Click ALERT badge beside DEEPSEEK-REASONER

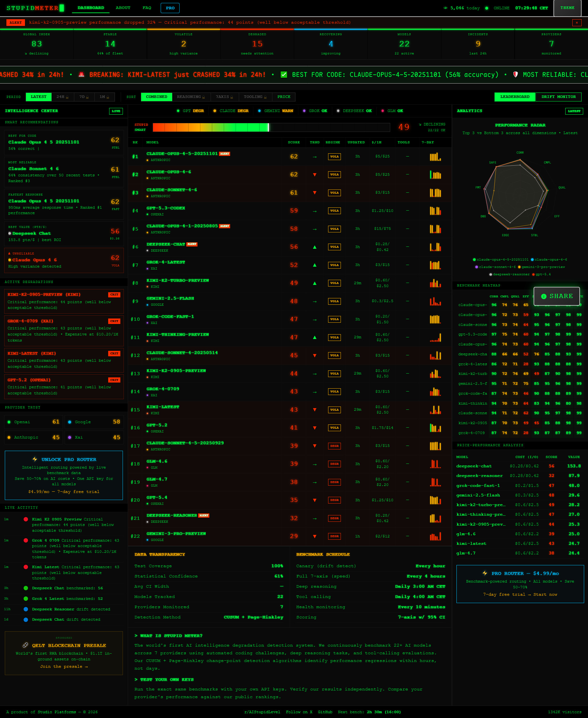(x=204, y=515)
